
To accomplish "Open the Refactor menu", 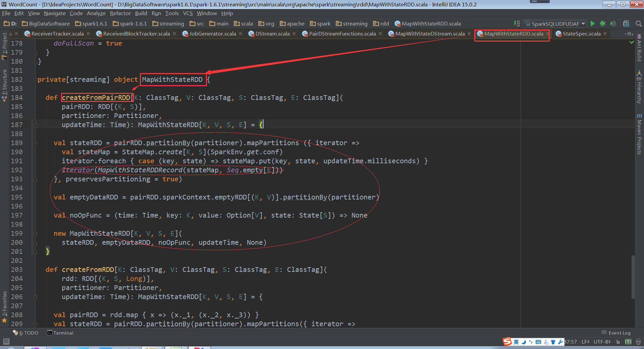I will [x=120, y=13].
